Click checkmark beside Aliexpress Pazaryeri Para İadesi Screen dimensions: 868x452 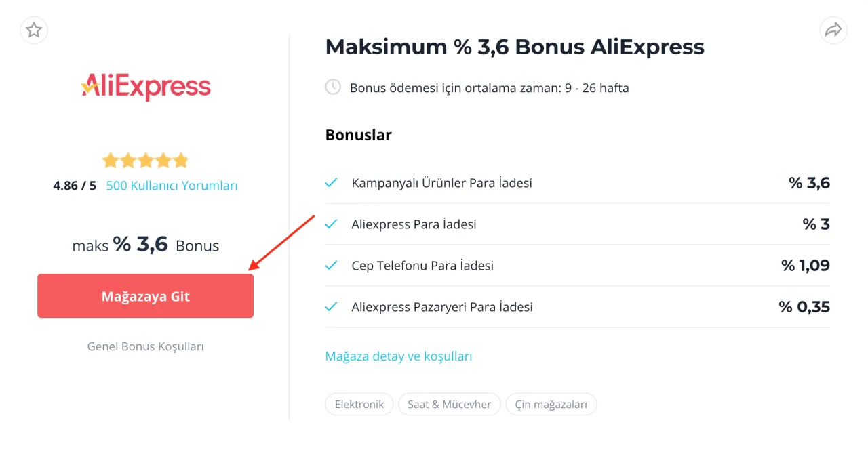coord(332,307)
